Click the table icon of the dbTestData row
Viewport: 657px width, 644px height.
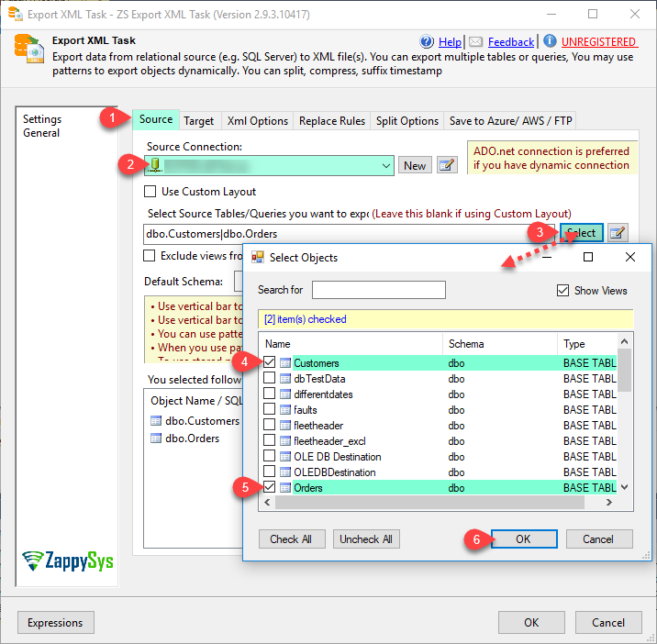(285, 379)
